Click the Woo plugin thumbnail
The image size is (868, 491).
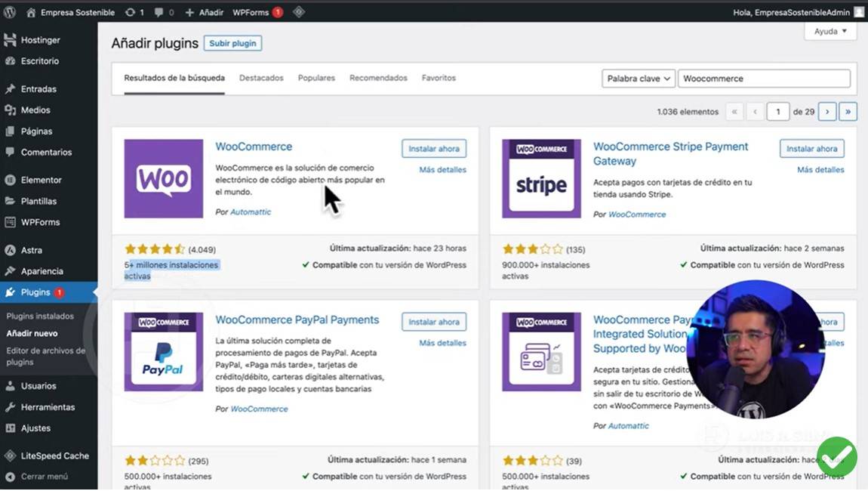point(163,178)
